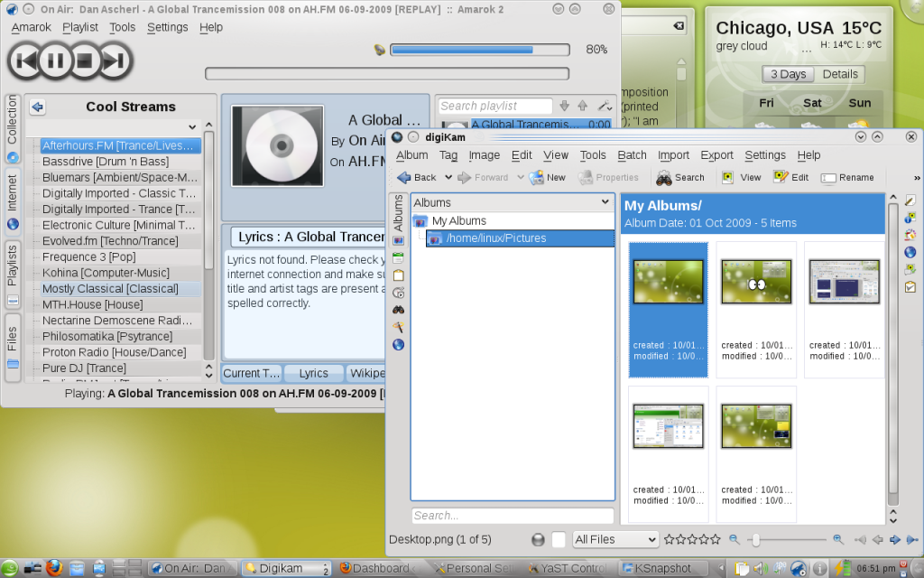Select the /home/linux/Pictures album
Viewport: 924px width, 578px height.
(496, 238)
